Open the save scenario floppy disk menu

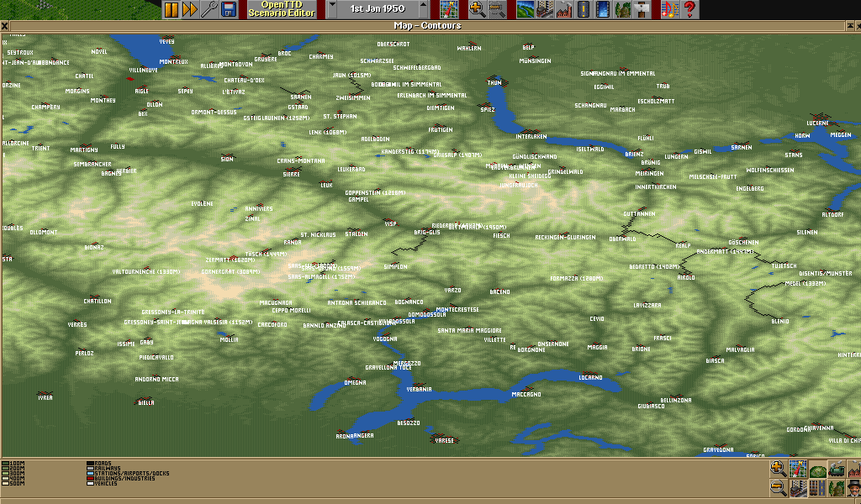point(229,9)
